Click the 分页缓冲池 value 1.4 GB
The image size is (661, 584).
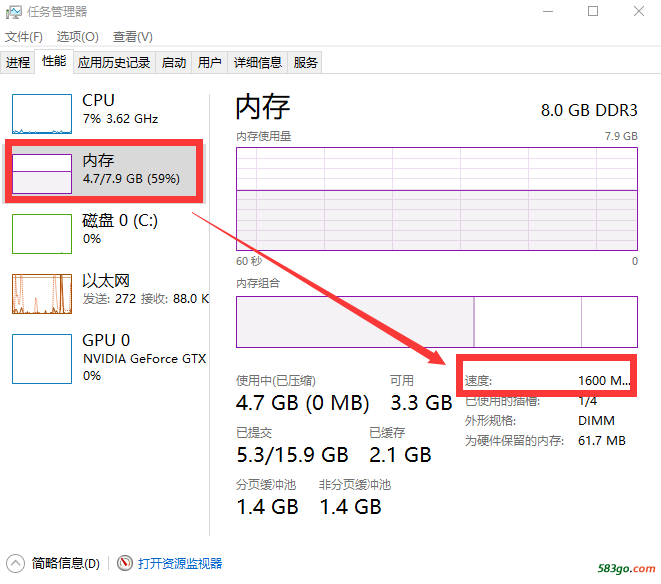[267, 507]
